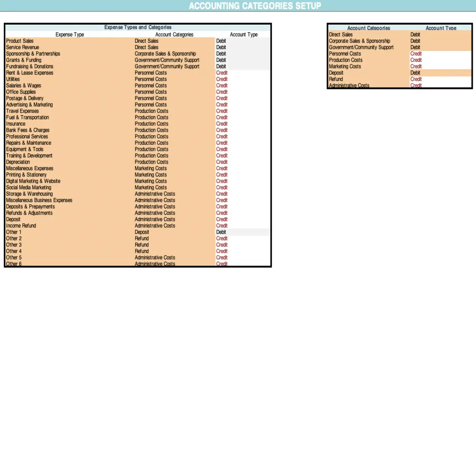Click the Bank Fees & Charges cell

click(28, 130)
